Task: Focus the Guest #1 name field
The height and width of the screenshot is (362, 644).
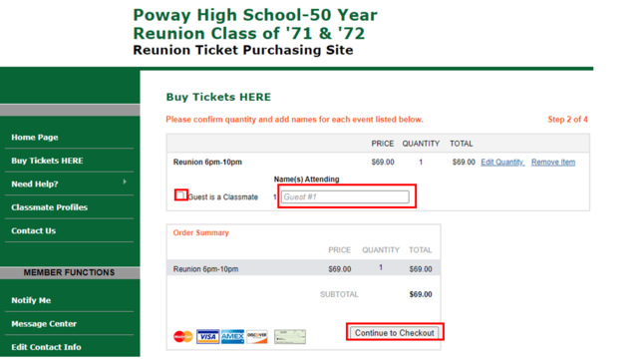Action: 345,196
